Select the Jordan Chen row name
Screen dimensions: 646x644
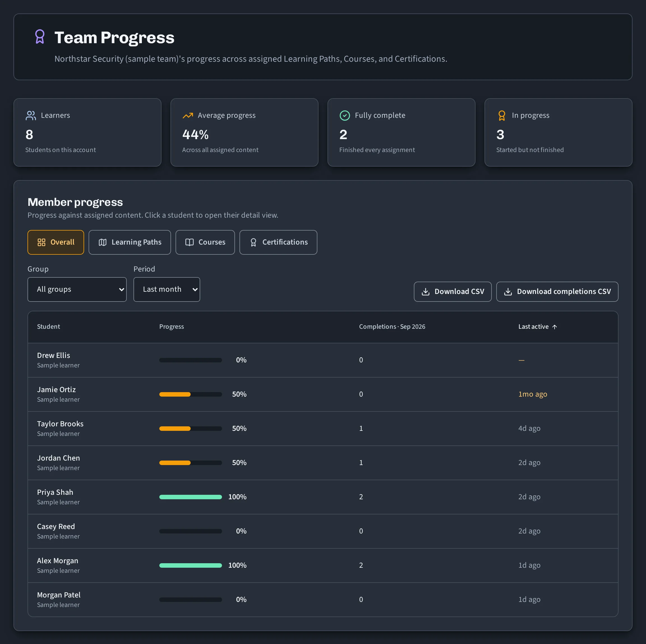coord(59,458)
